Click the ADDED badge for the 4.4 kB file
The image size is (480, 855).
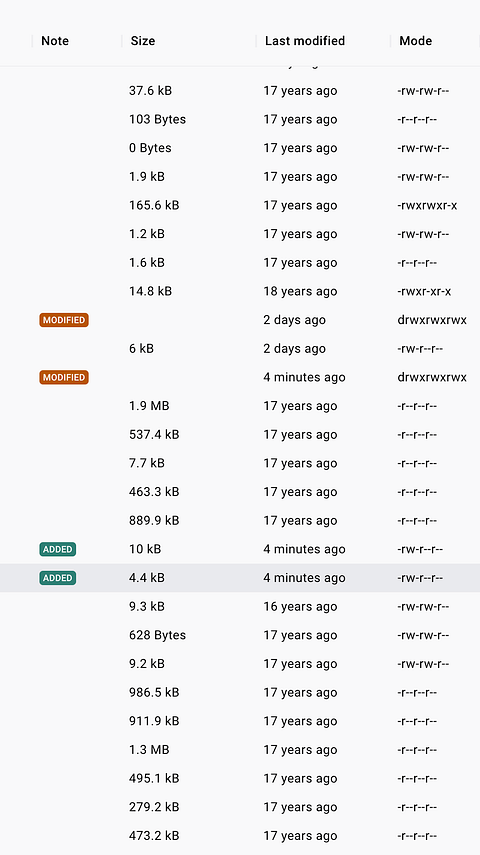click(57, 578)
